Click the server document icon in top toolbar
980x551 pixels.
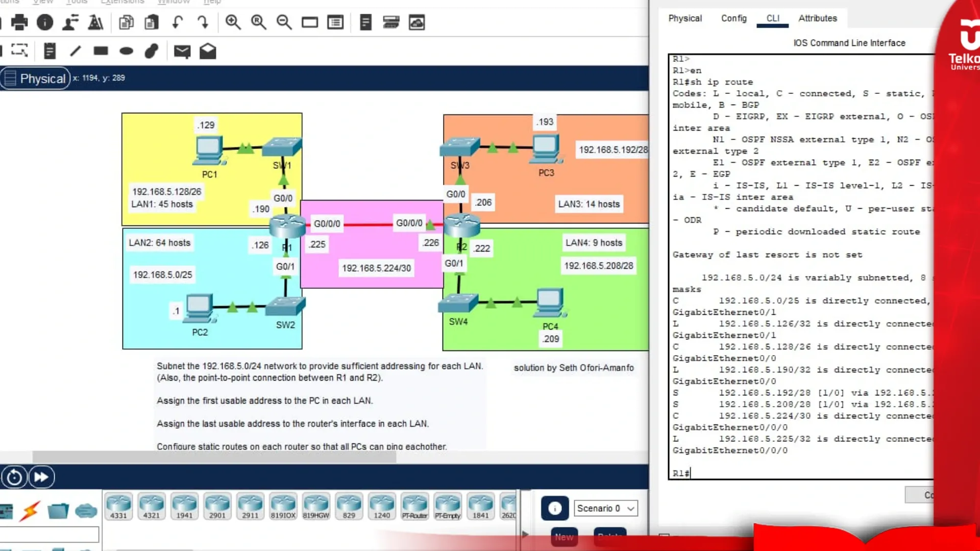[365, 22]
